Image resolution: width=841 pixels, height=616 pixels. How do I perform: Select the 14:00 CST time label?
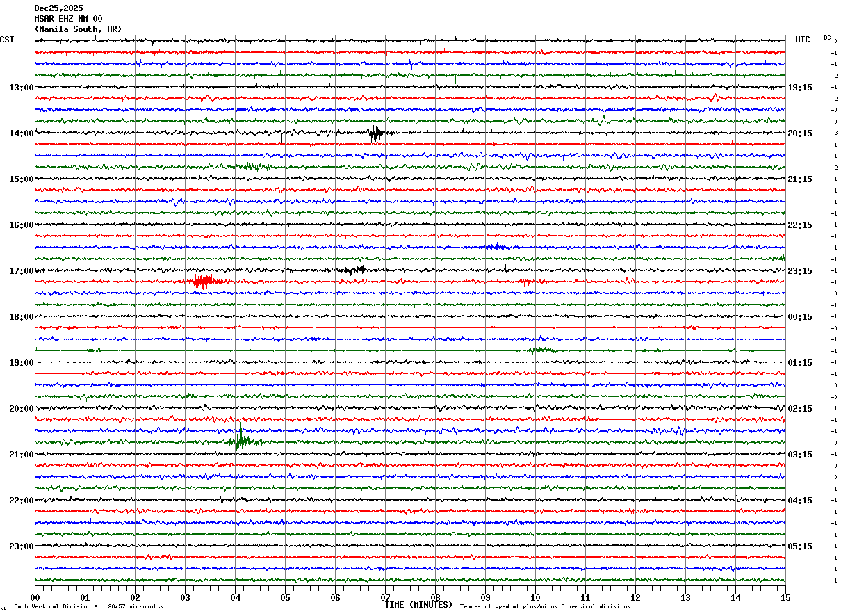21,133
